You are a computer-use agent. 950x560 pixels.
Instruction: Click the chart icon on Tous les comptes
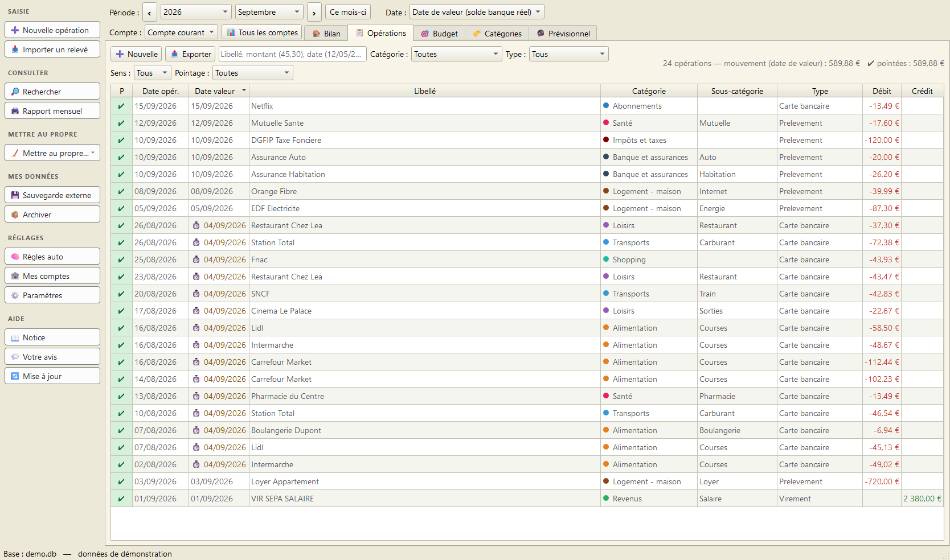click(x=231, y=32)
